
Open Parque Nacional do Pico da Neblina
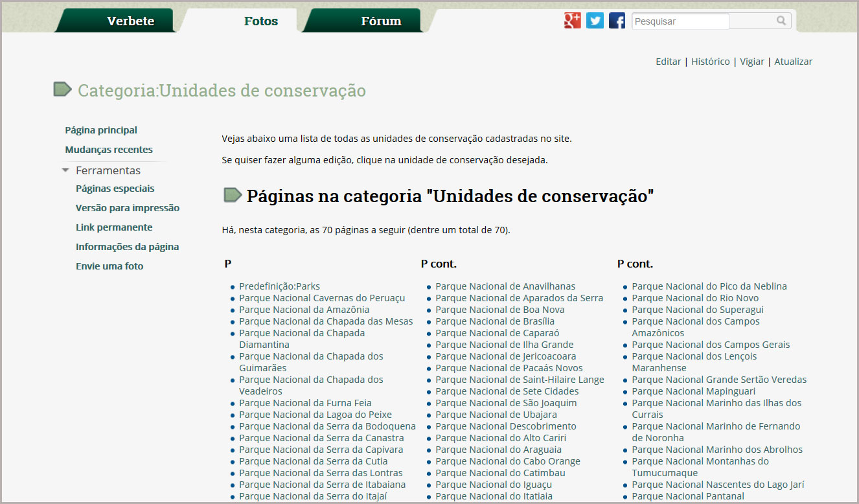[709, 286]
